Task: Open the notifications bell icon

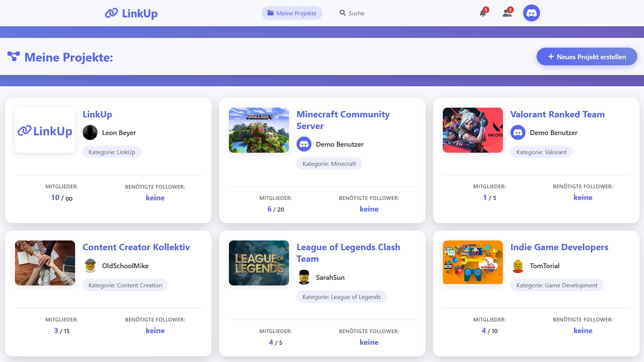Action: (483, 13)
